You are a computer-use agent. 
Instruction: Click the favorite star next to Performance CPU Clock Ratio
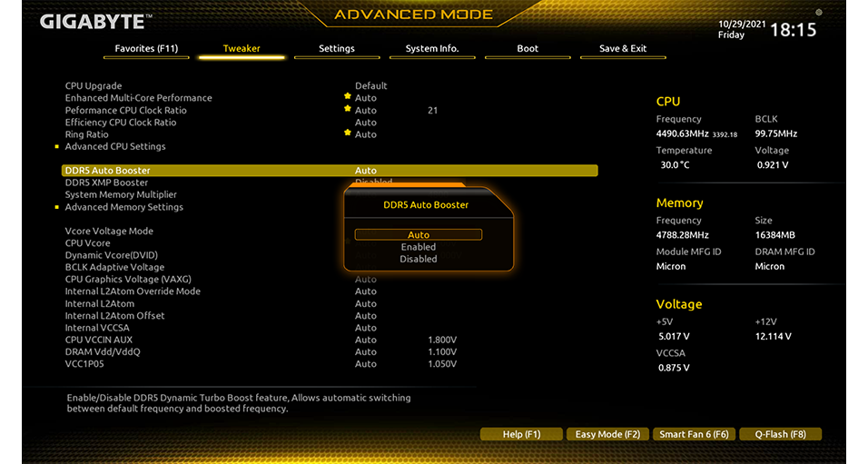[347, 108]
